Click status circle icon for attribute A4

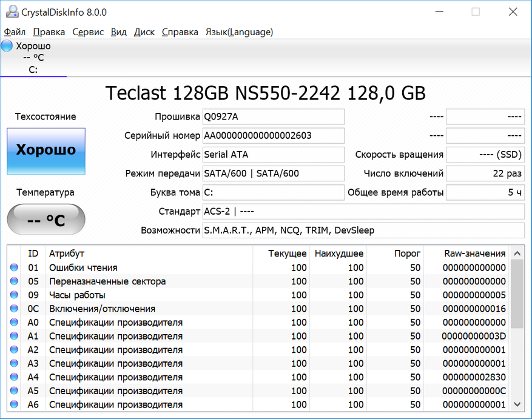15,378
